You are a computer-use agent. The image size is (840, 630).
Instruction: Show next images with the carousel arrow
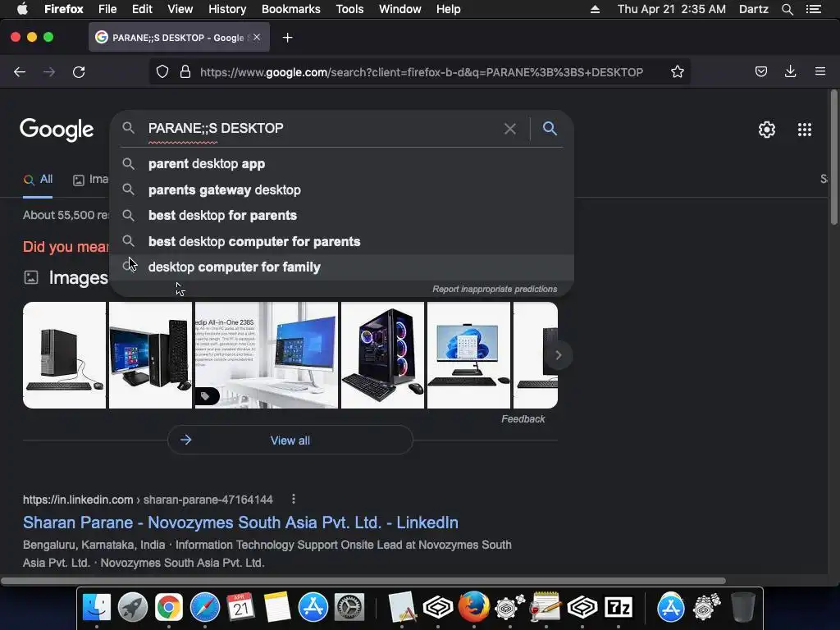click(x=558, y=355)
